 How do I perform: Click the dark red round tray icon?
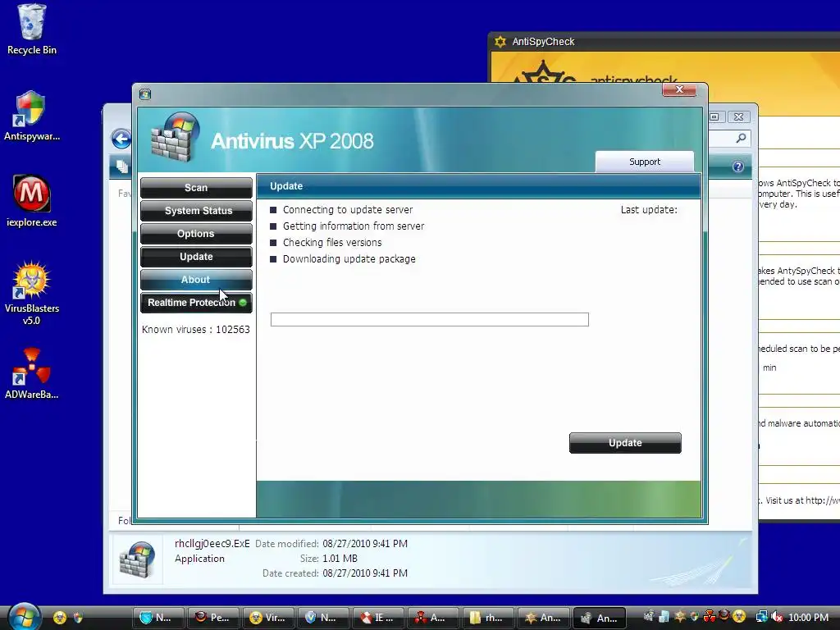724,616
